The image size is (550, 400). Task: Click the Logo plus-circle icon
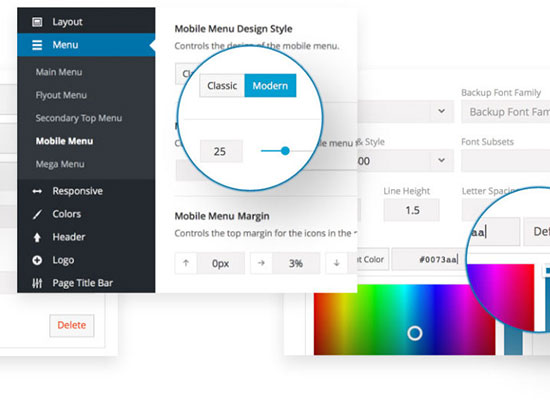click(37, 260)
